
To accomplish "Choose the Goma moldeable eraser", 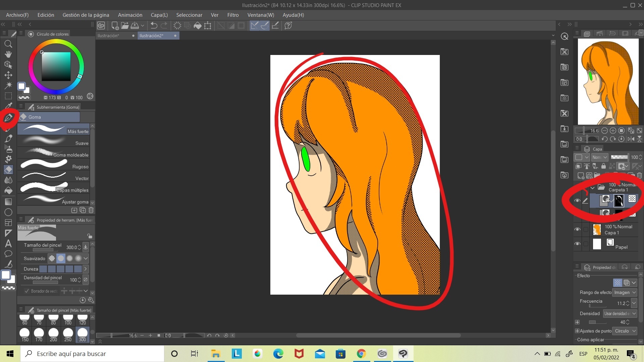I will click(54, 153).
